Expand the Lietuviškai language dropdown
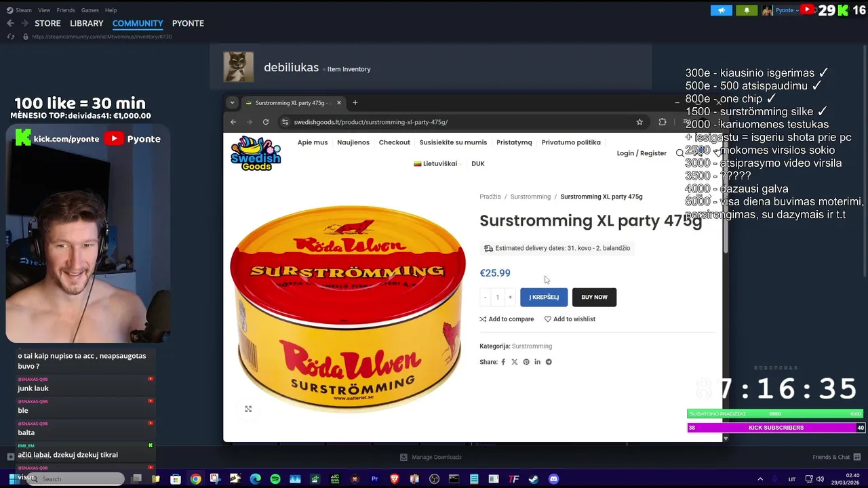 tap(437, 163)
